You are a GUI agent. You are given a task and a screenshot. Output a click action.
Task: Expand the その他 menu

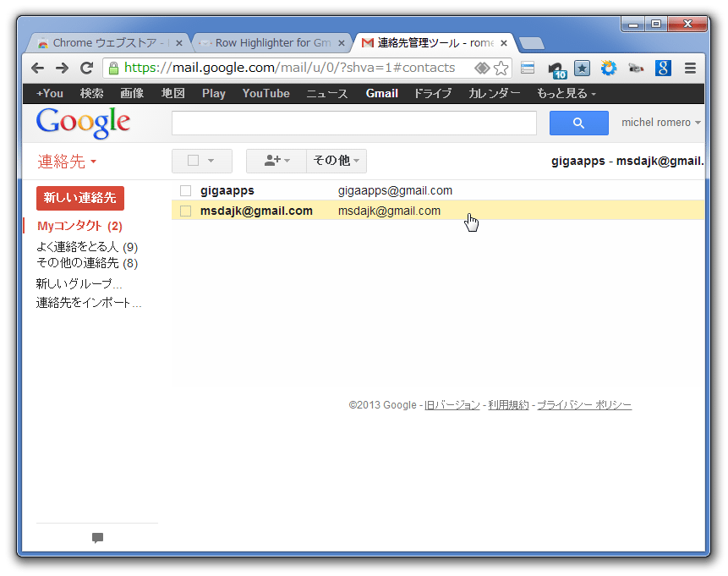click(x=337, y=161)
